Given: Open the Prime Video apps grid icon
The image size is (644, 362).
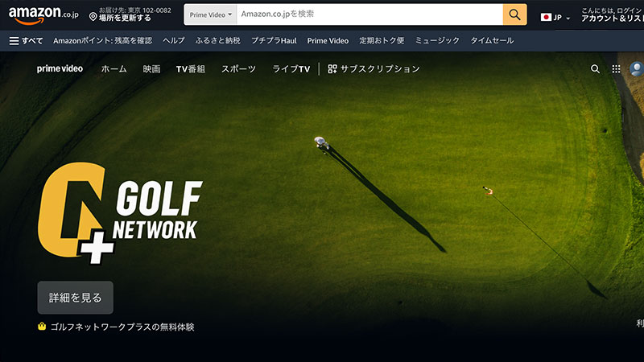Looking at the screenshot, I should 616,69.
